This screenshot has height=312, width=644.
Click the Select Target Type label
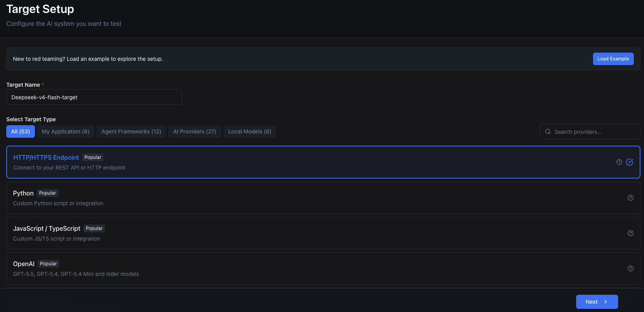(31, 119)
